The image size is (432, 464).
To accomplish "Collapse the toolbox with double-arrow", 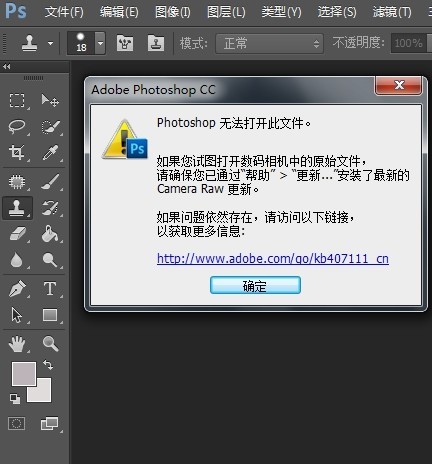I will click(6, 67).
